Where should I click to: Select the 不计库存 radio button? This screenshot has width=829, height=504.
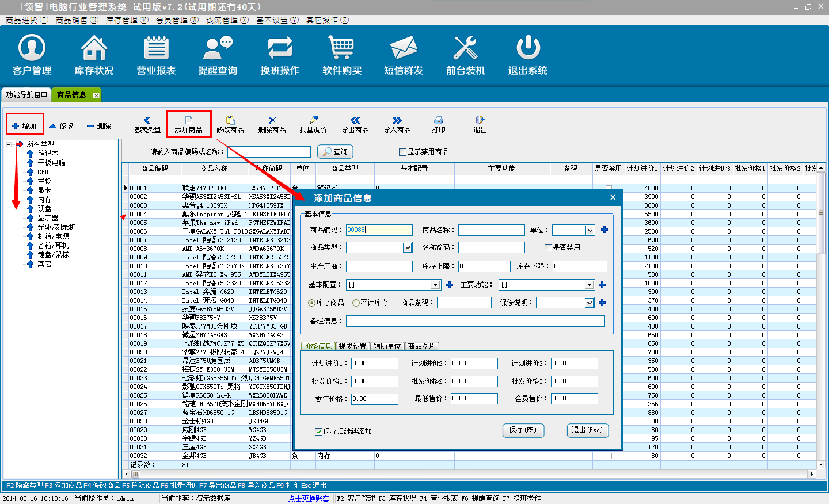pos(356,303)
